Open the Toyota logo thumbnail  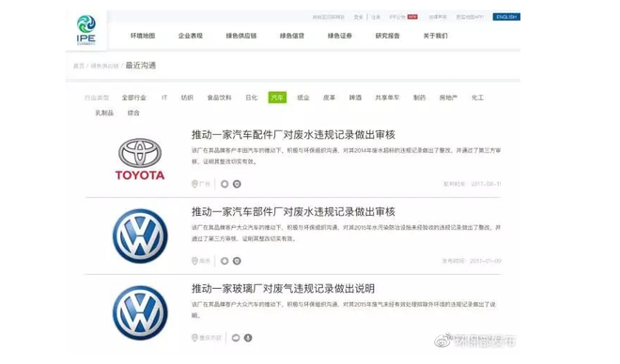point(140,159)
